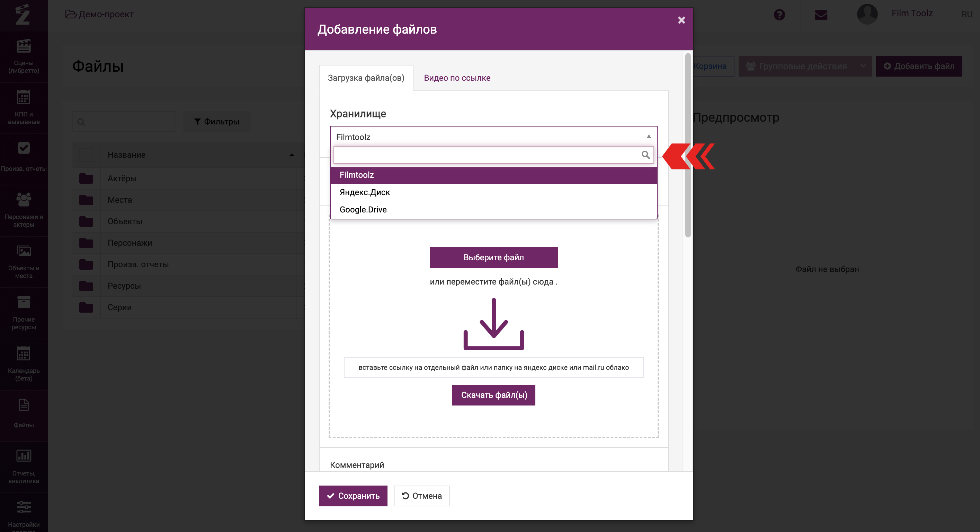Open Демо-проект breadcrumb link
This screenshot has width=980, height=532.
tap(100, 14)
